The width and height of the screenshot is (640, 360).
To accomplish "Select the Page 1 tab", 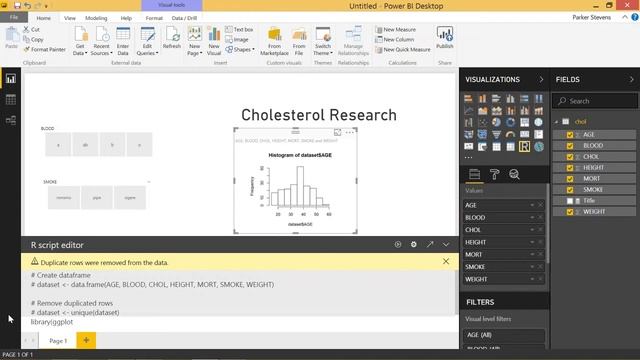I will tap(58, 340).
